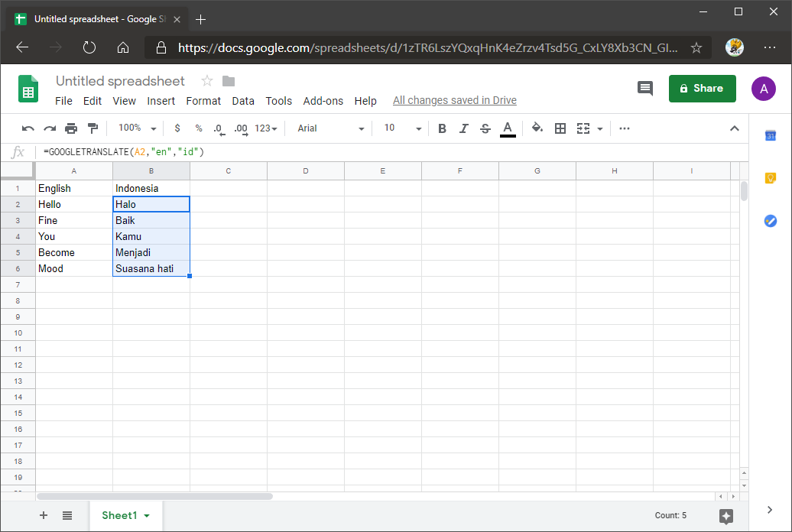This screenshot has width=792, height=532.
Task: Open the Fill color bucket
Action: pos(537,128)
